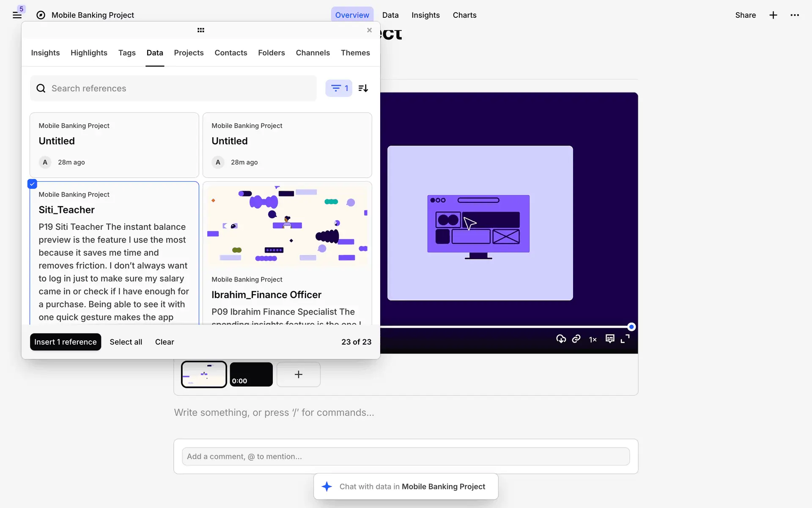Copy video link with chain icon
The image size is (812, 508).
(576, 339)
